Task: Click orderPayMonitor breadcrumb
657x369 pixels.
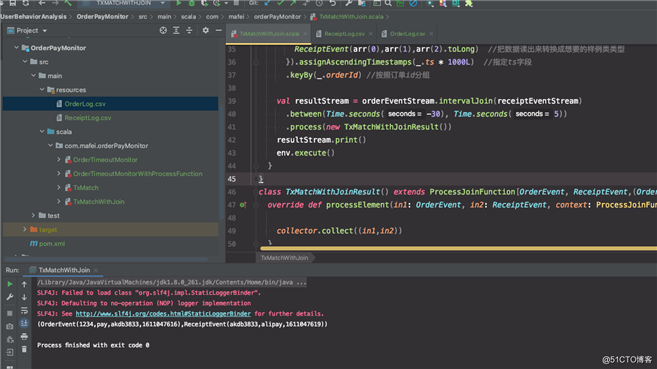Action: coord(277,17)
